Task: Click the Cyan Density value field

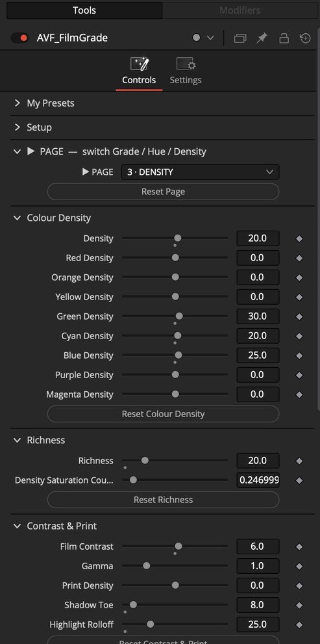Action: (x=258, y=335)
